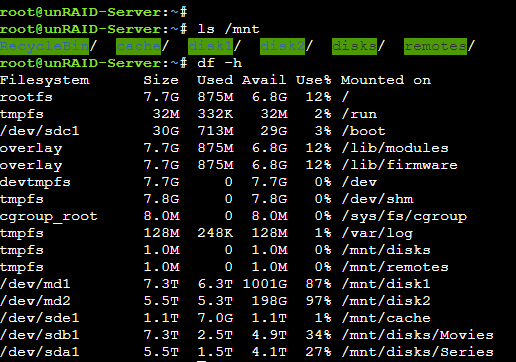Click the Avail column header
This screenshot has width=516, height=362.
click(x=264, y=80)
